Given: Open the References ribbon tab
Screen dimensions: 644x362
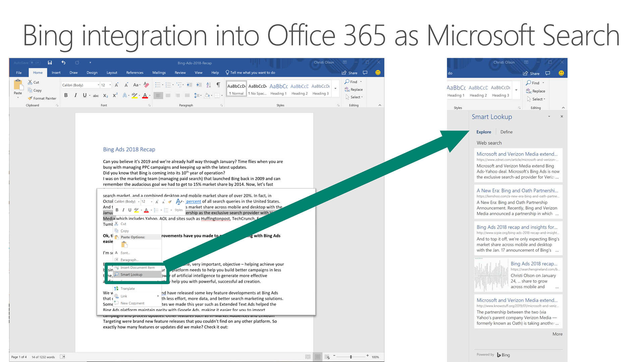Looking at the screenshot, I should coord(135,73).
